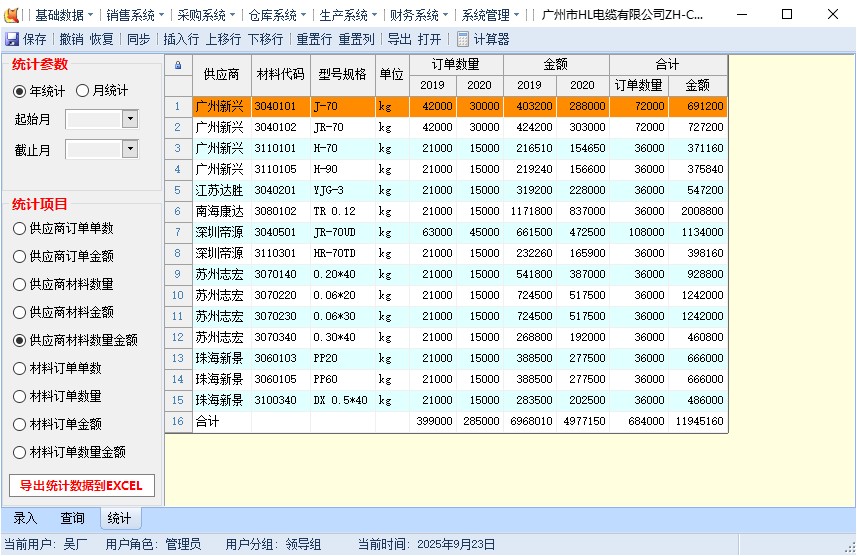857x556 pixels.
Task: Click the app logo icon in title bar
Action: tap(13, 15)
